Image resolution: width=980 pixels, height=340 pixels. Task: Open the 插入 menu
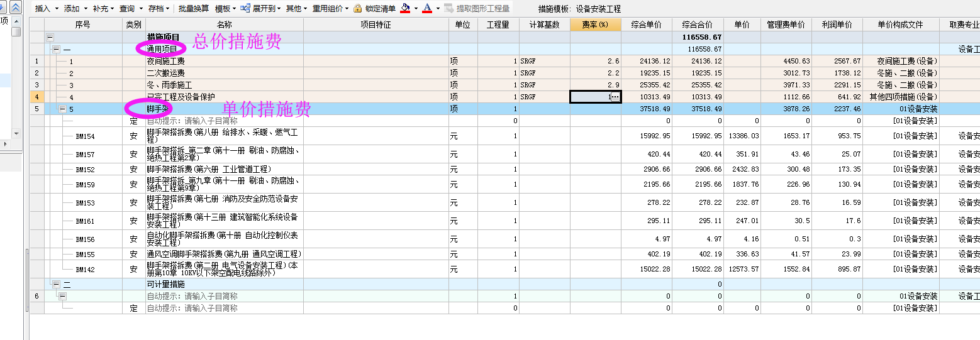(x=47, y=9)
